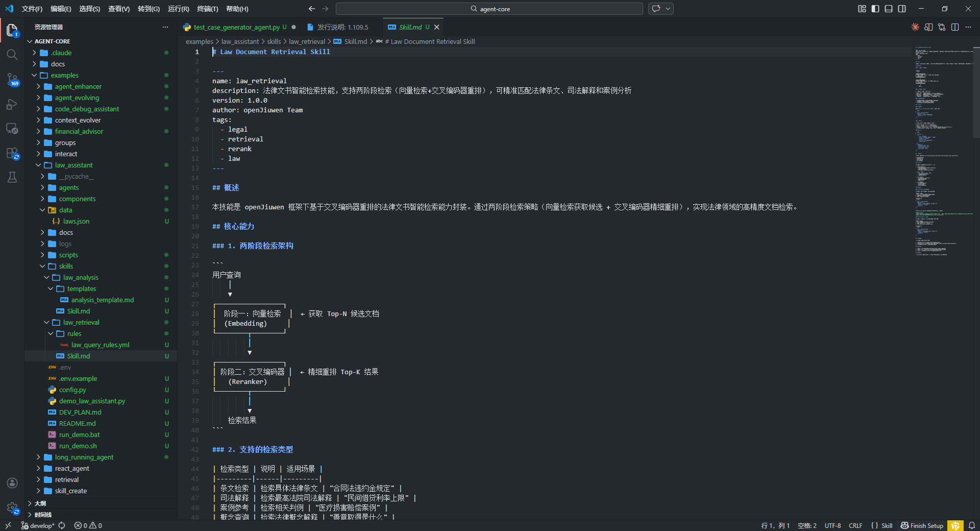Toggle the primary side bar visibility

point(875,9)
